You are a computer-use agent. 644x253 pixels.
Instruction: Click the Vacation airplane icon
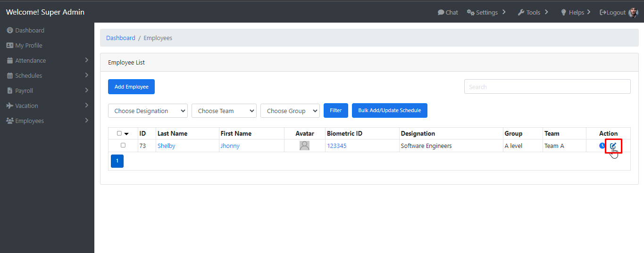(10, 106)
